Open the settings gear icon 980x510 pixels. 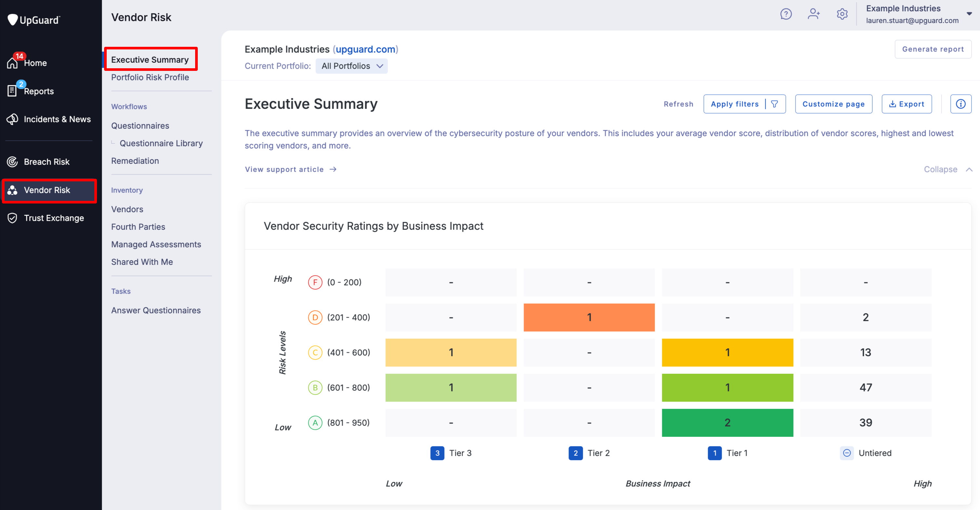(842, 14)
